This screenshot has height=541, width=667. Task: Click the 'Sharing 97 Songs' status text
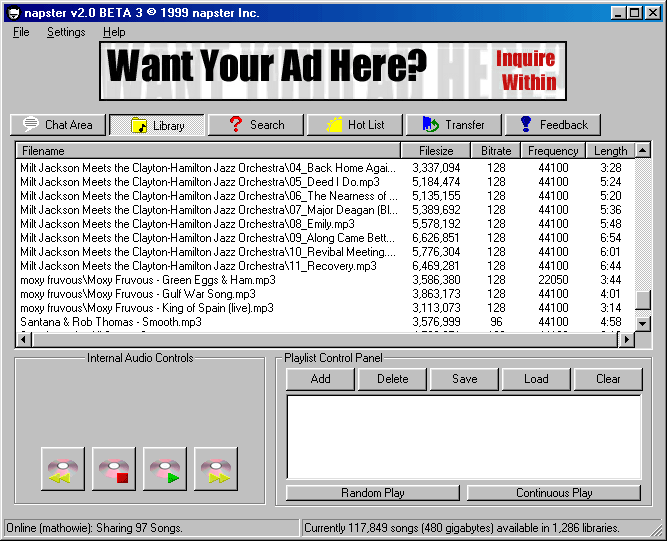139,528
